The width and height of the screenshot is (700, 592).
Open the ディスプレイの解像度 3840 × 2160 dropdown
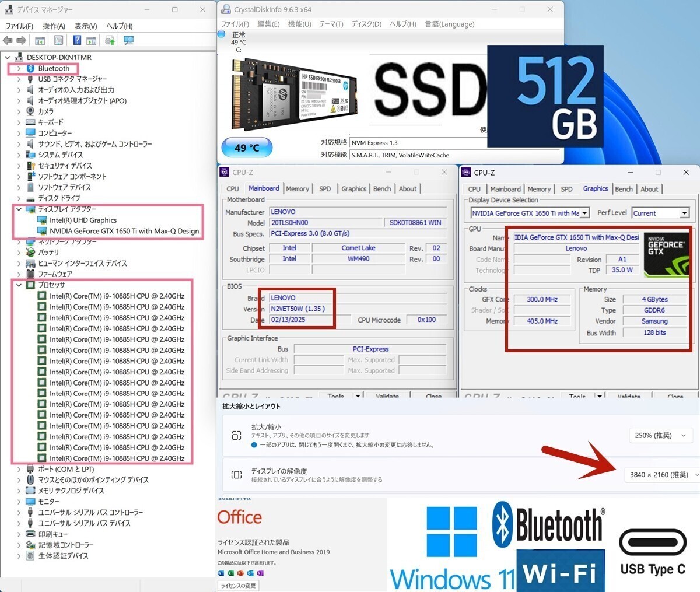pyautogui.click(x=662, y=475)
